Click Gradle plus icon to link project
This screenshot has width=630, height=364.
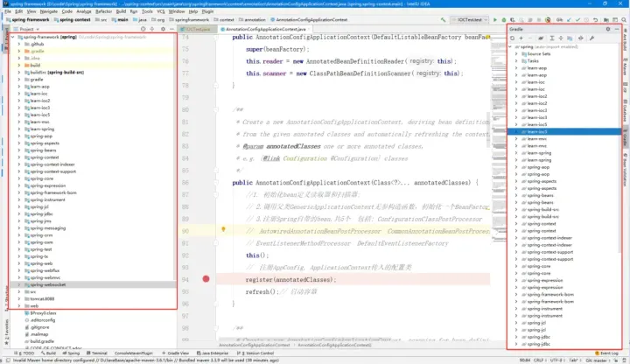[521, 38]
